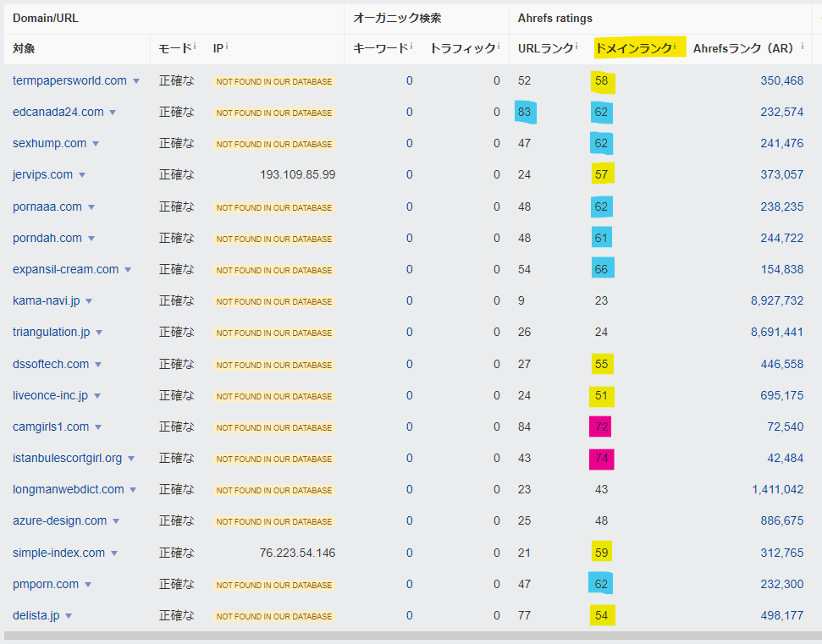Click Ahrefs rank value 8,691,441
This screenshot has height=644, width=822.
[x=777, y=333]
